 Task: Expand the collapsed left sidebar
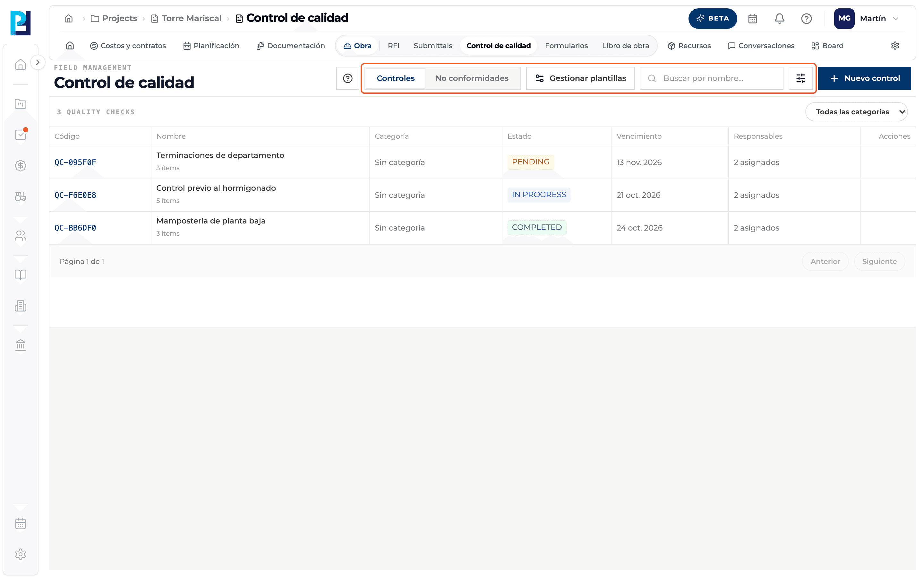tap(38, 62)
